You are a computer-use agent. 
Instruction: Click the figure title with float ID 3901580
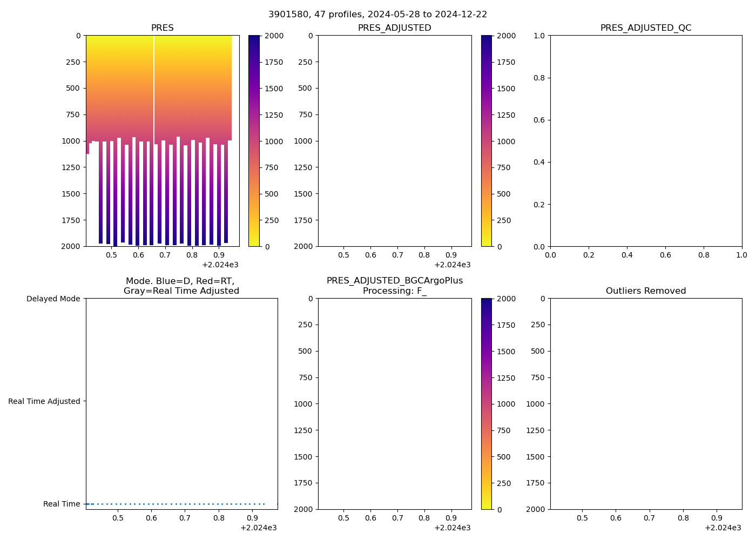pos(377,15)
